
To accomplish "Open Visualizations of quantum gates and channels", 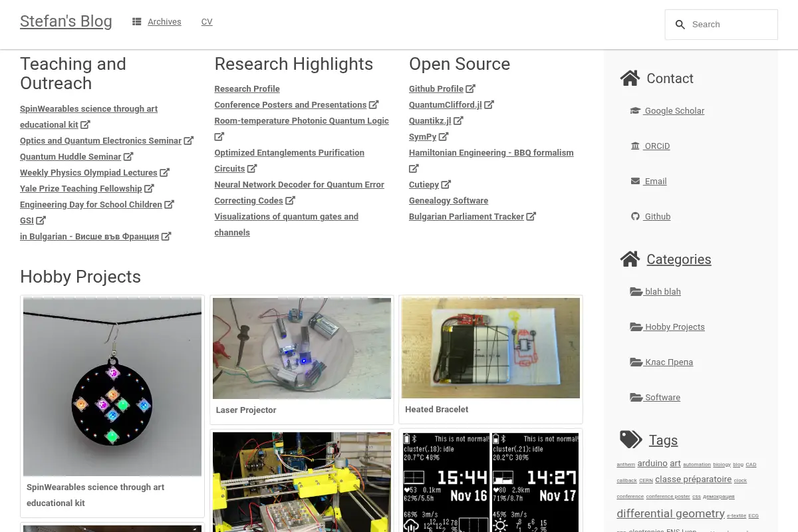I will click(x=286, y=224).
